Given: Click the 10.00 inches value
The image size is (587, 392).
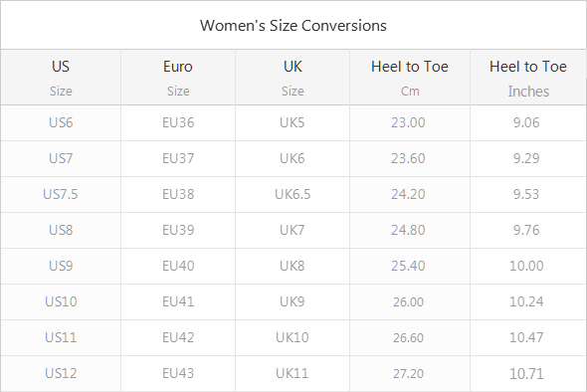Looking at the screenshot, I should tap(526, 266).
